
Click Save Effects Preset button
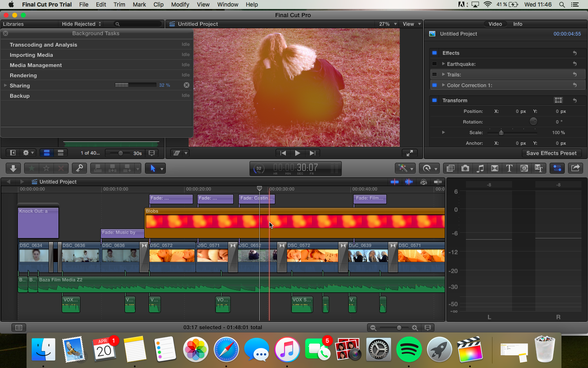551,153
